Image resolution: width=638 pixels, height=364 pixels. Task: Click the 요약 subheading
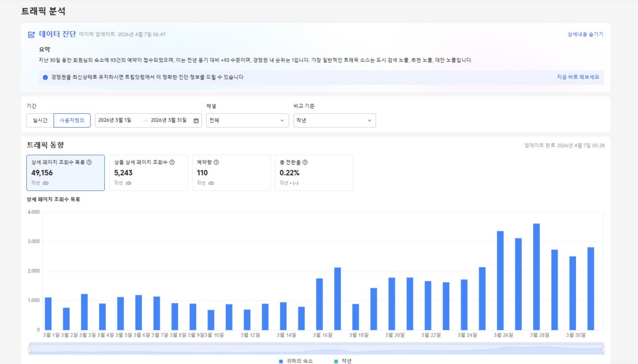[44, 49]
